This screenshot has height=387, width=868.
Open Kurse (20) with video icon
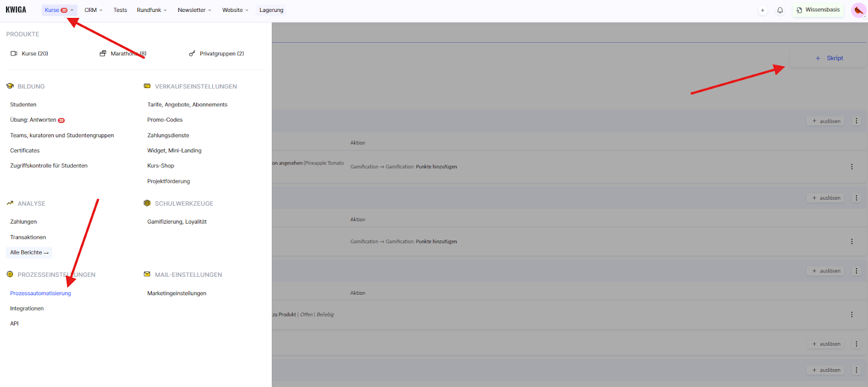30,54
